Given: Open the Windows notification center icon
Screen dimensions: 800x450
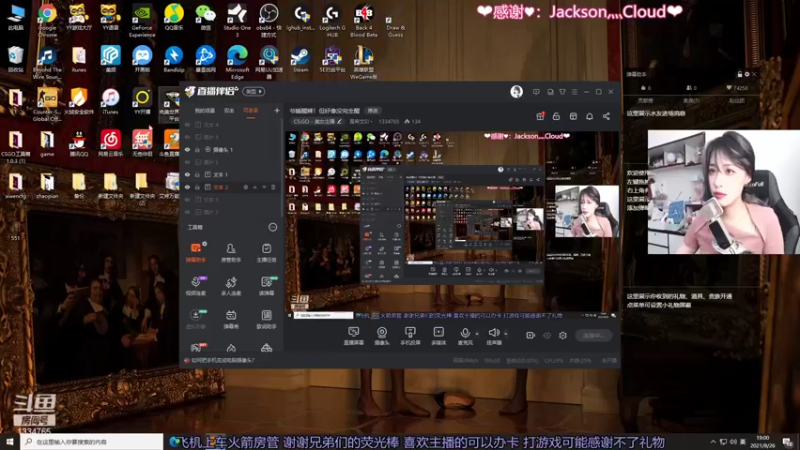Looking at the screenshot, I should pos(788,441).
